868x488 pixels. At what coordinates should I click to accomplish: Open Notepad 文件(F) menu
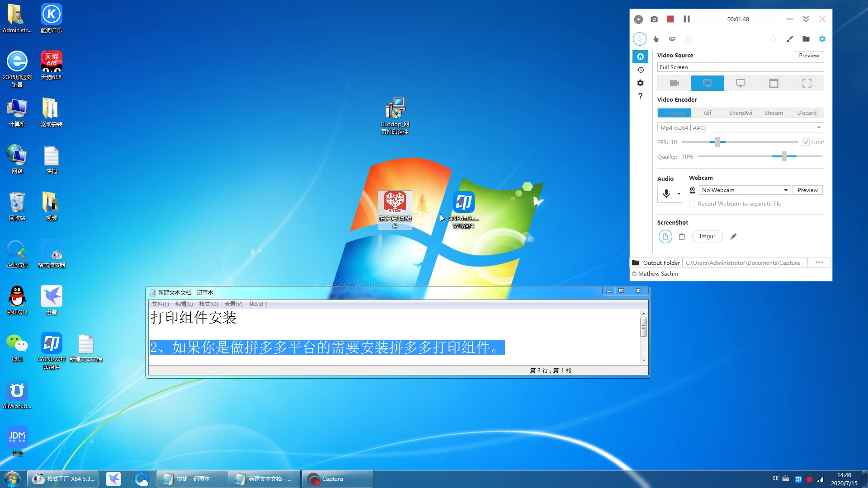160,304
